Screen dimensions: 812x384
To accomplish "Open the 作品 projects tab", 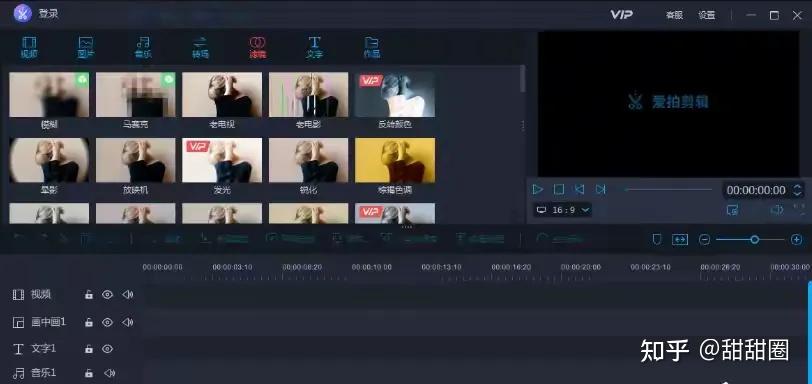I will point(371,47).
